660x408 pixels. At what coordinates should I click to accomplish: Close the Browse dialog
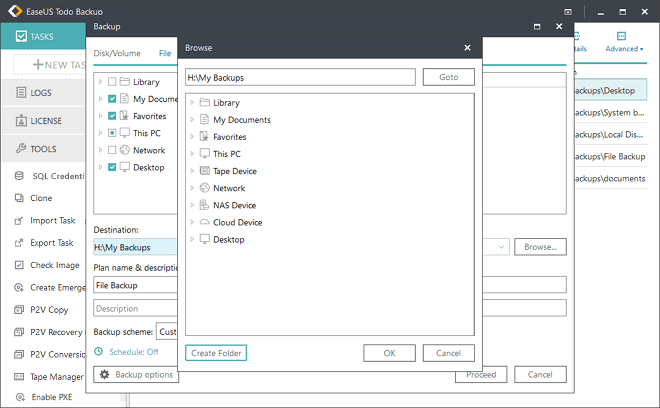point(467,48)
